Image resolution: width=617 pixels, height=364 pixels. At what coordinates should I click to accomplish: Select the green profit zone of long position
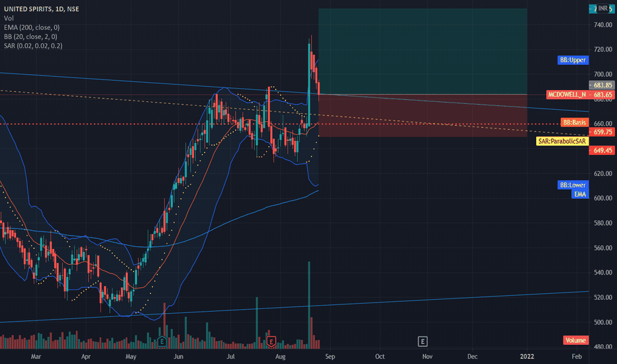click(x=422, y=51)
